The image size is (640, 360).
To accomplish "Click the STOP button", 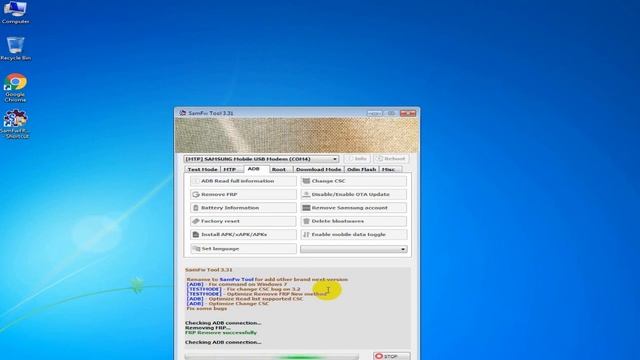I will (391, 356).
